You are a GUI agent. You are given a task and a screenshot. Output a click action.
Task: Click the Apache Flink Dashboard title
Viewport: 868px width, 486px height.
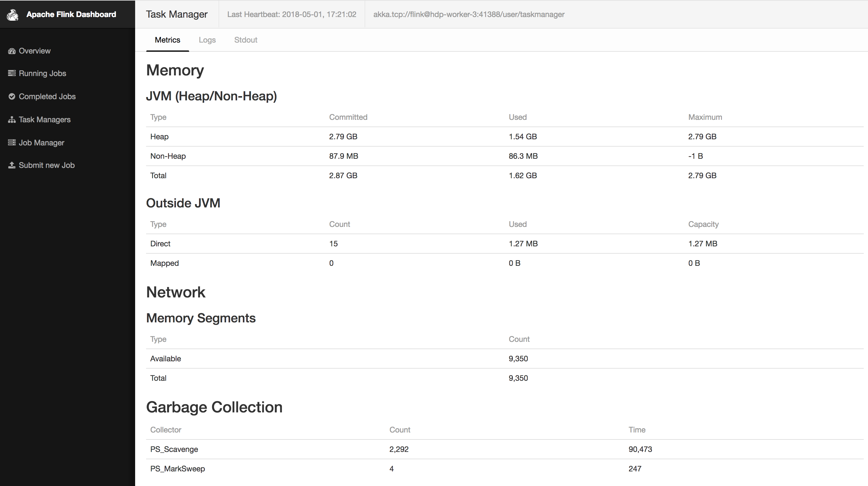[x=71, y=15]
